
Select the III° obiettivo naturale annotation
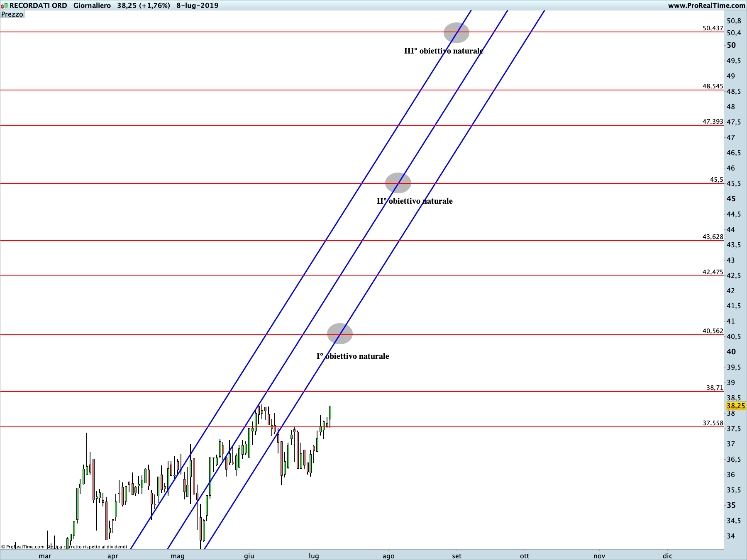pyautogui.click(x=444, y=51)
